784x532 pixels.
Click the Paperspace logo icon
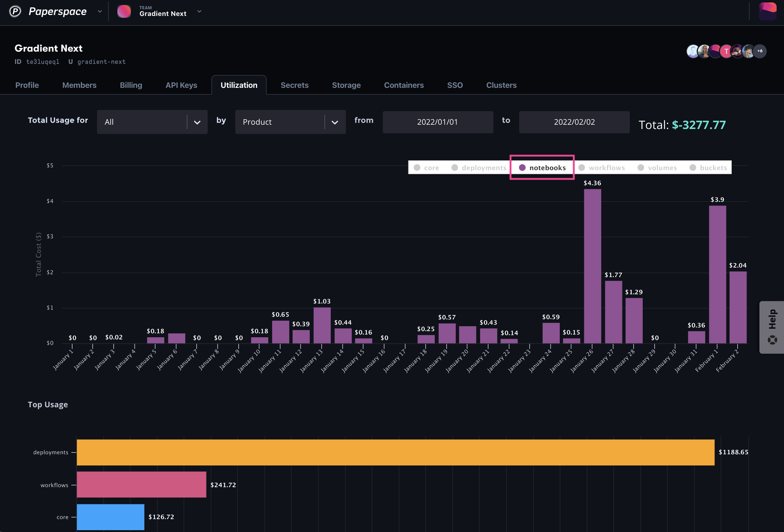[x=15, y=11]
